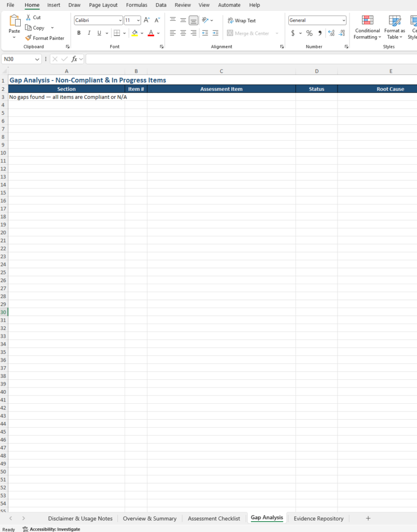Center align the cell contents
The height and width of the screenshot is (532, 417).
pyautogui.click(x=182, y=33)
